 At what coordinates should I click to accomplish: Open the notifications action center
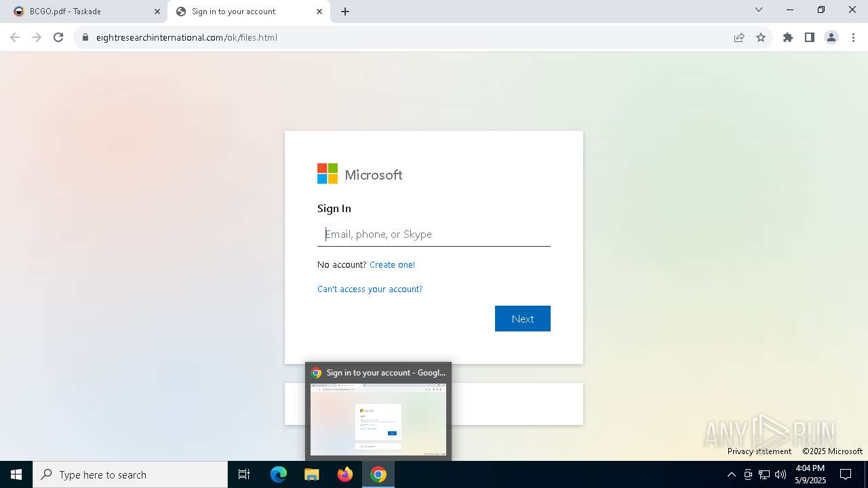click(x=846, y=474)
